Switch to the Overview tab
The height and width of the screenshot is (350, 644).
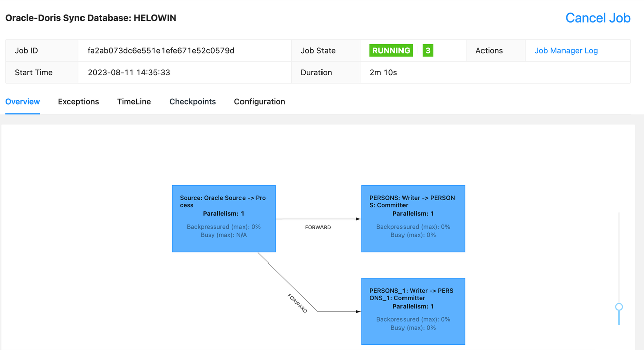[23, 102]
